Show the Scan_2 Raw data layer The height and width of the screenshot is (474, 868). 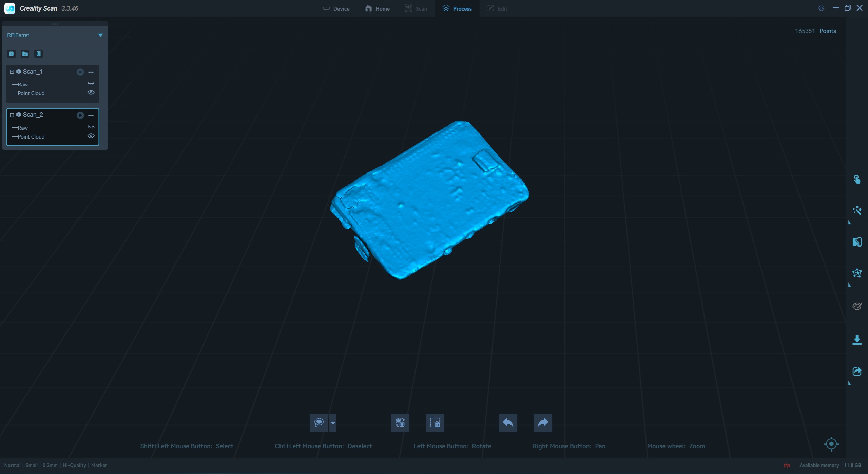pos(91,127)
